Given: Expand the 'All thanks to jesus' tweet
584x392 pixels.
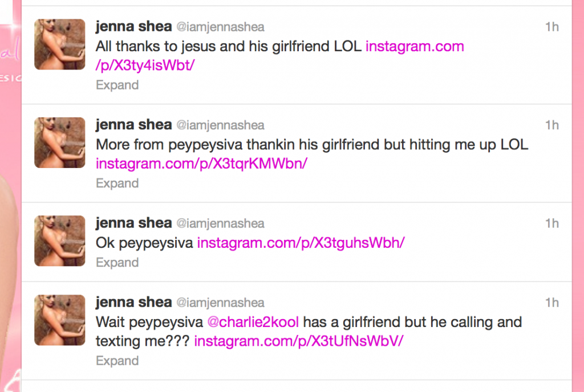Looking at the screenshot, I should pyautogui.click(x=117, y=85).
